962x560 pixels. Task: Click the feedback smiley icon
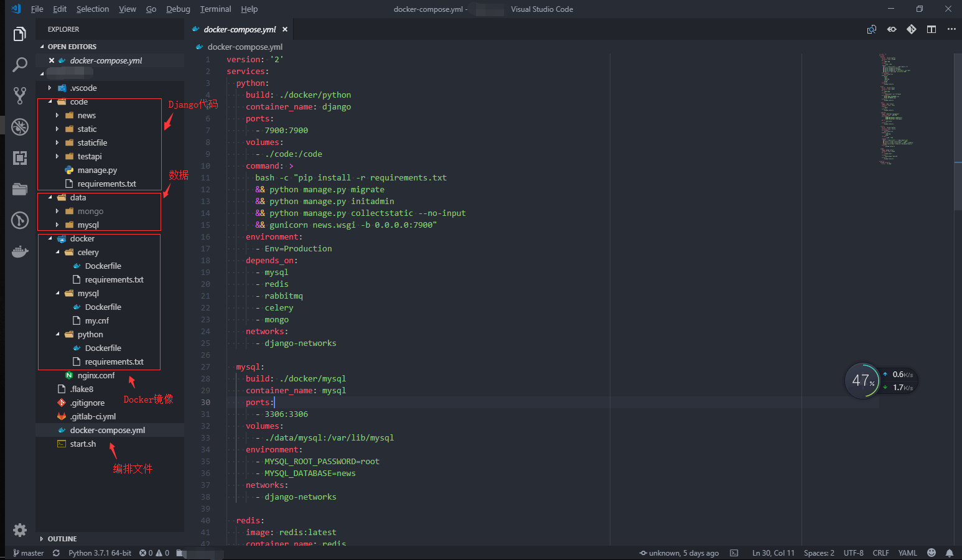932,553
